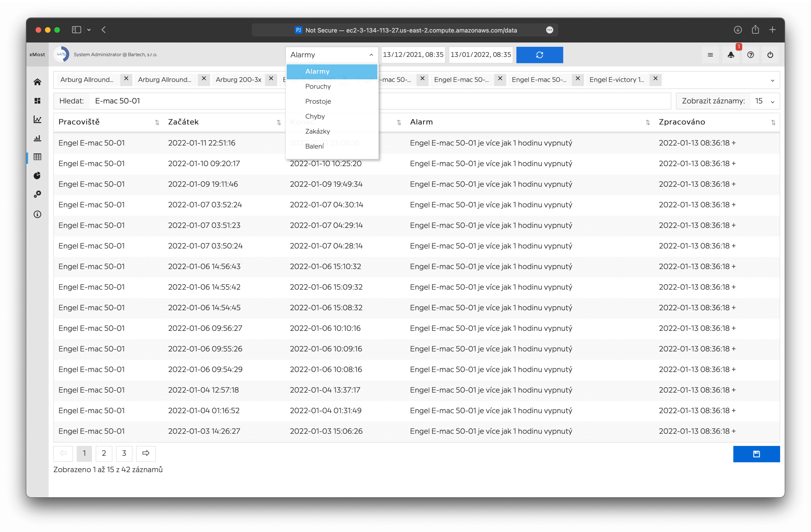The image size is (811, 532).
Task: Select Balení from dropdown list
Action: (x=332, y=146)
